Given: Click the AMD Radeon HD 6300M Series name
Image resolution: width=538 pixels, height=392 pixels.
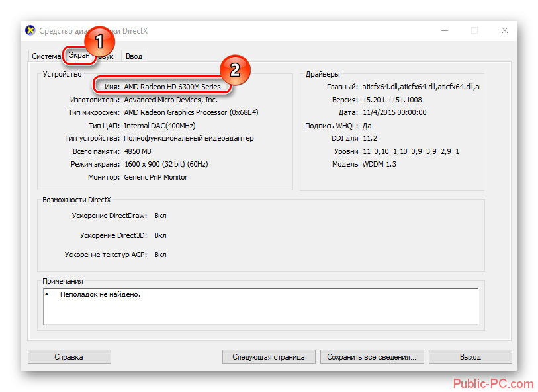Looking at the screenshot, I should (x=176, y=87).
